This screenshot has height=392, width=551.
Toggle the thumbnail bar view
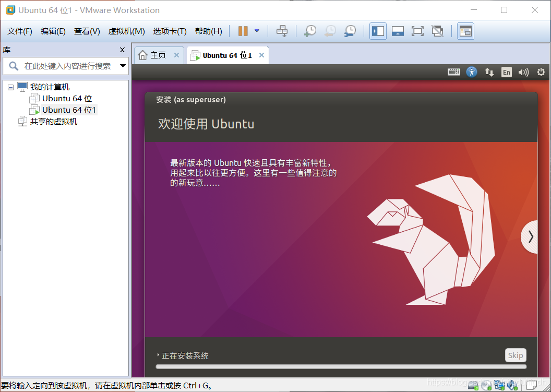coord(398,31)
